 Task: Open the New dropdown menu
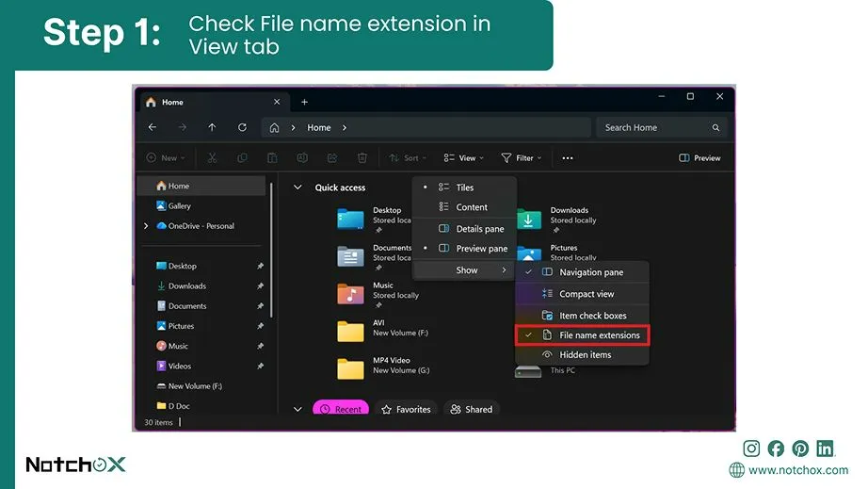click(166, 158)
